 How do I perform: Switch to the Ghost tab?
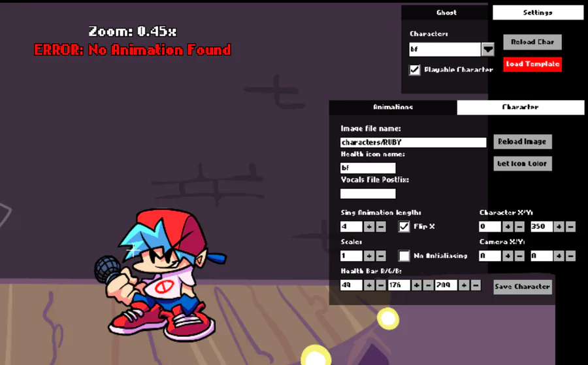446,12
